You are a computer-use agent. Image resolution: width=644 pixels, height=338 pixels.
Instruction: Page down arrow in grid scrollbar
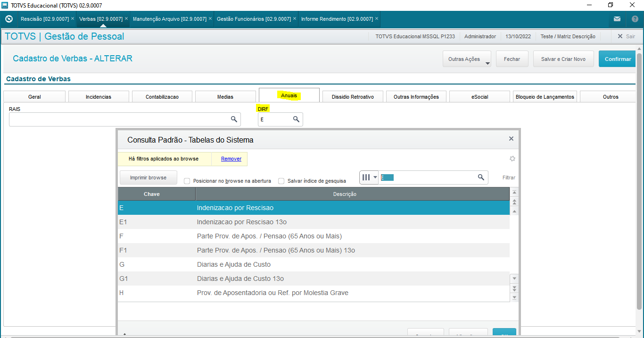514,288
